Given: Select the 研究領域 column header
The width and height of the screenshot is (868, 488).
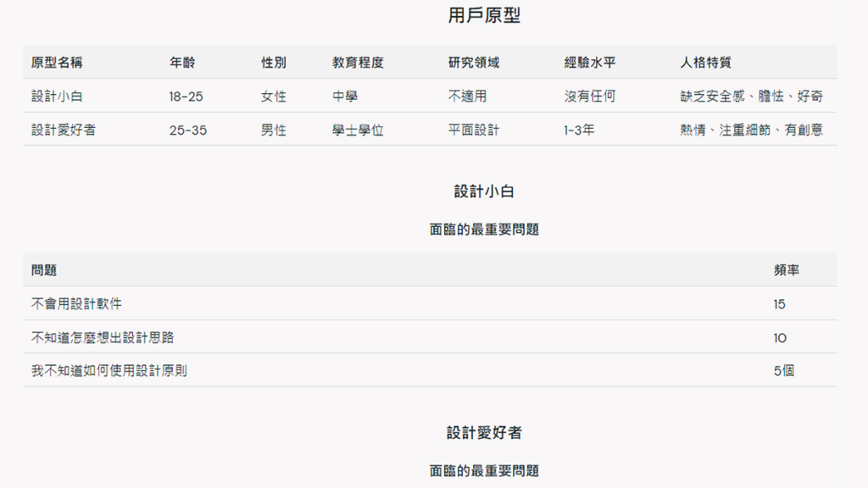Looking at the screenshot, I should (x=474, y=63).
